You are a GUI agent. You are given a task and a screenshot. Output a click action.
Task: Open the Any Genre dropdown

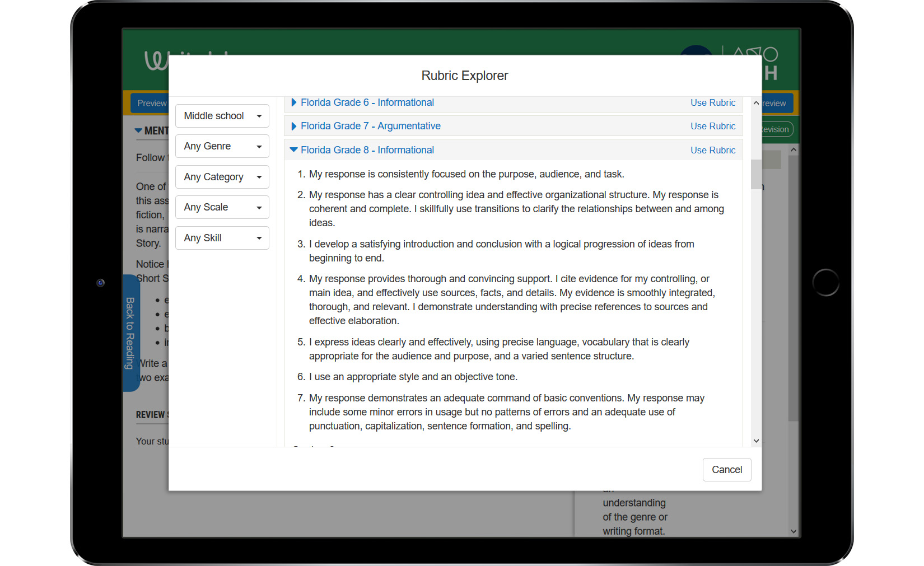tap(222, 146)
